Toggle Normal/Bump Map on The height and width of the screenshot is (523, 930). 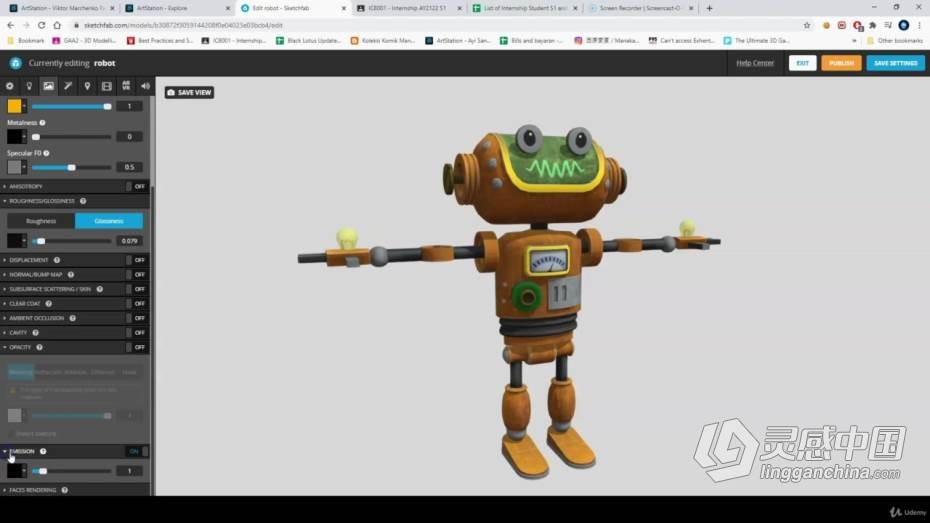pos(136,275)
